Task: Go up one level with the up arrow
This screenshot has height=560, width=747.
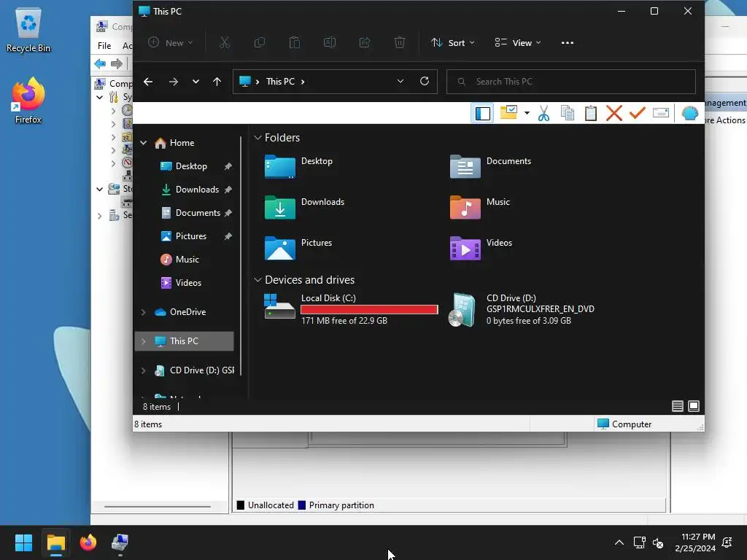Action: click(217, 82)
